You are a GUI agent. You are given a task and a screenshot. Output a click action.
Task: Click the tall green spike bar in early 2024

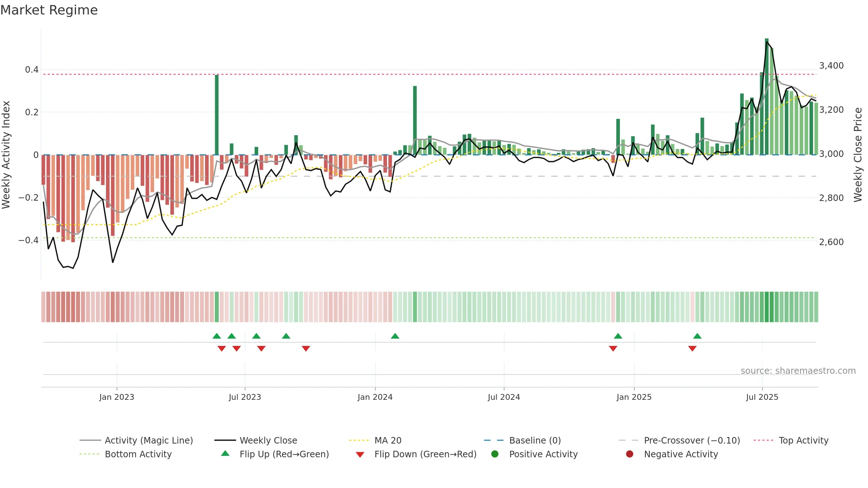415,120
